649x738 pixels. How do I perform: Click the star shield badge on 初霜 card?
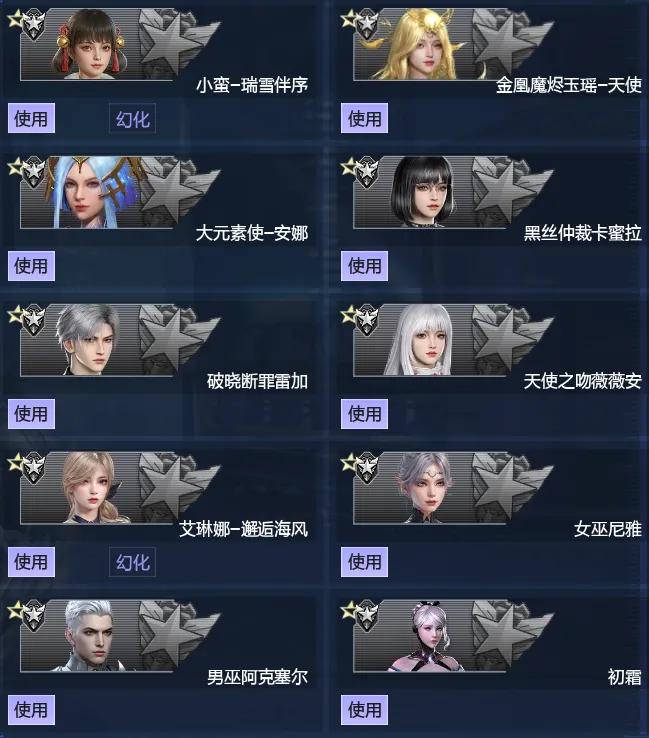tap(367, 616)
